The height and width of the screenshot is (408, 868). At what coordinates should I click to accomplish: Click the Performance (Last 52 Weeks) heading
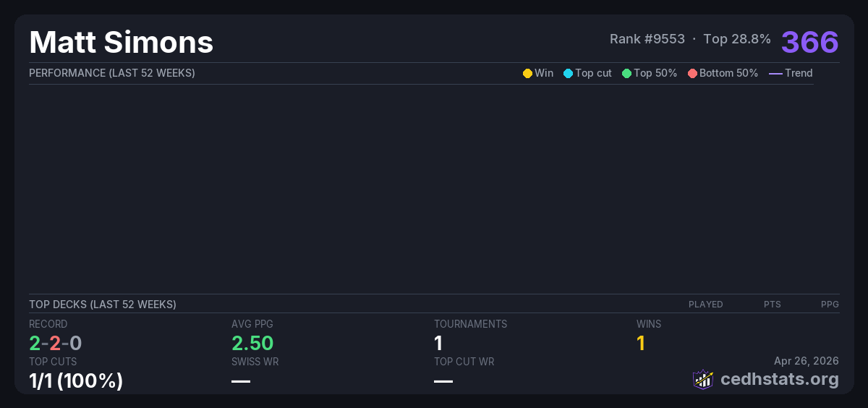(x=111, y=73)
